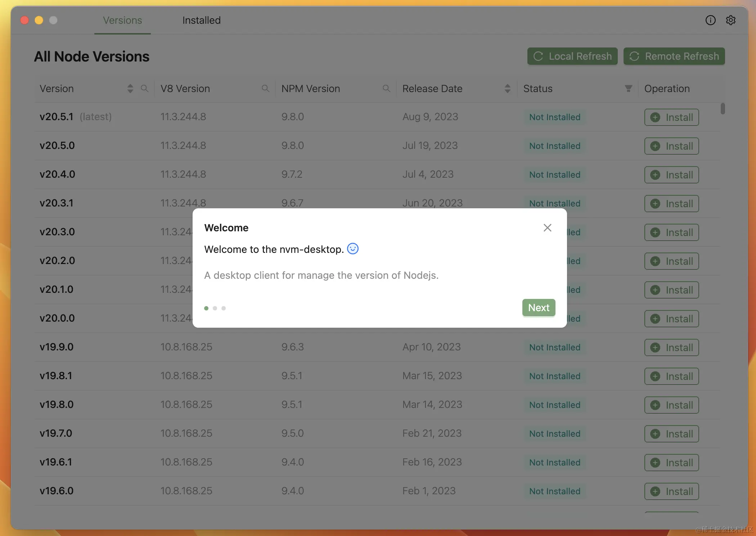756x536 pixels.
Task: Select the second tour step dot
Action: tap(215, 308)
